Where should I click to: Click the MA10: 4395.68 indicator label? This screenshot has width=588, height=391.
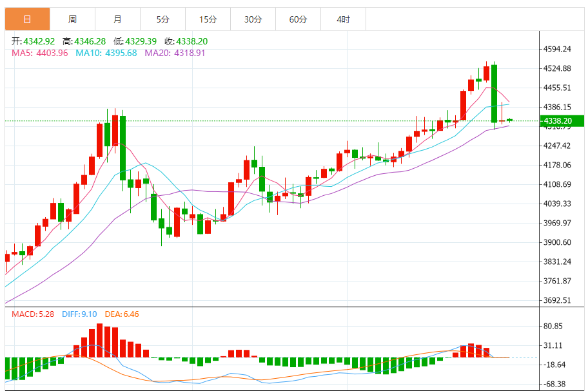(x=106, y=53)
